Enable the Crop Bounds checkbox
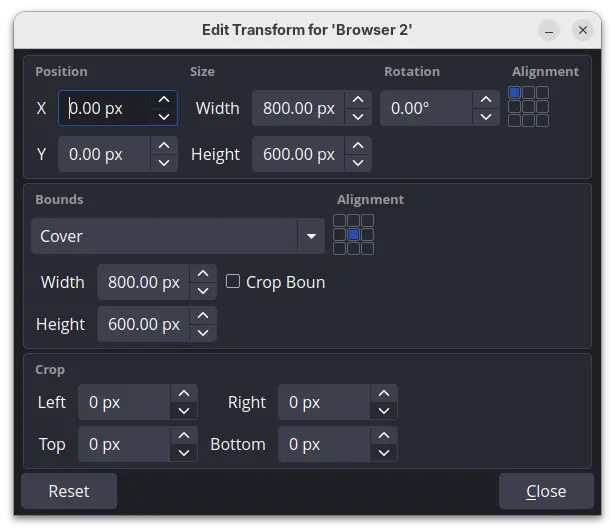This screenshot has height=532, width=615. point(233,282)
